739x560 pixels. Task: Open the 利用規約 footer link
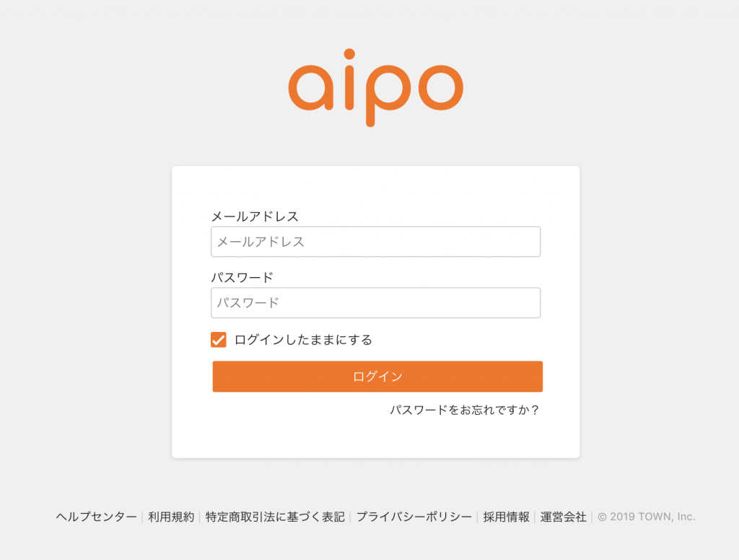pyautogui.click(x=171, y=517)
